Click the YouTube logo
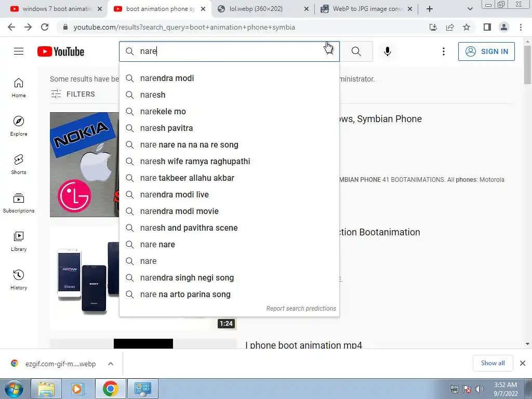Viewport: 532px width, 399px height. tap(61, 51)
